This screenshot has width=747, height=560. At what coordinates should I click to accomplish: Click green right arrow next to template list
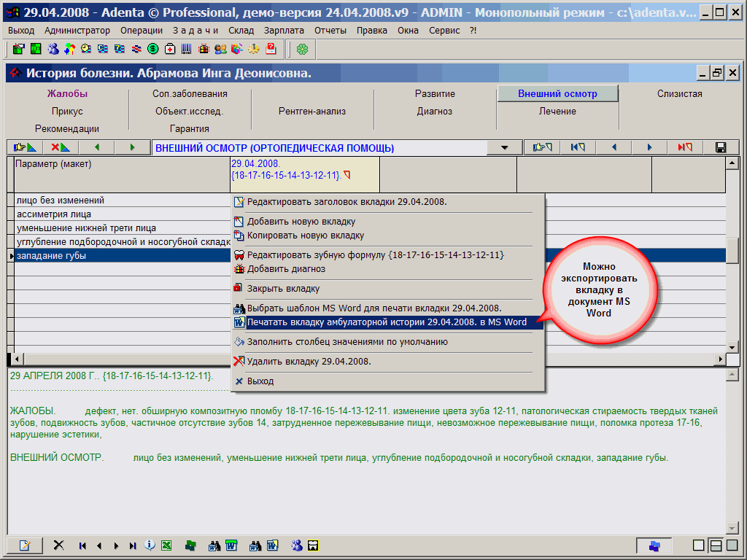tap(132, 148)
